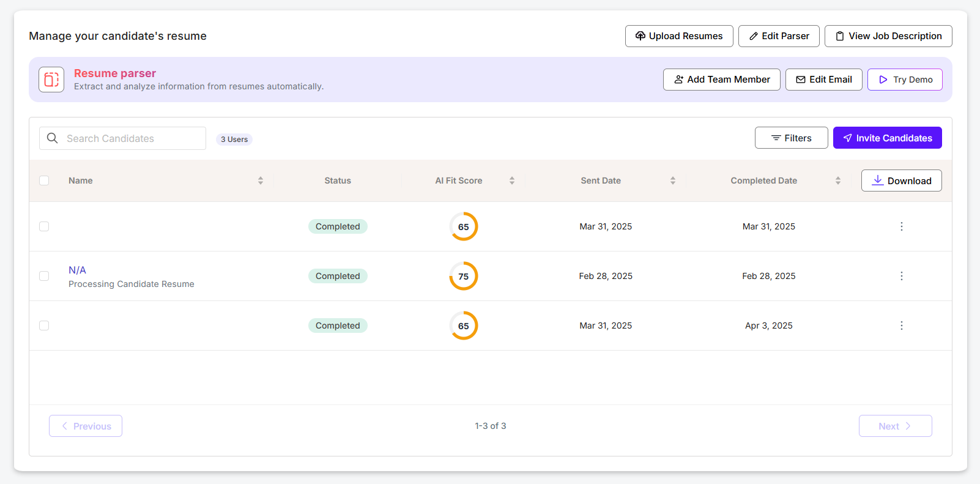Click the magnifier icon in the search box
Viewport: 980px width, 484px height.
(x=53, y=138)
